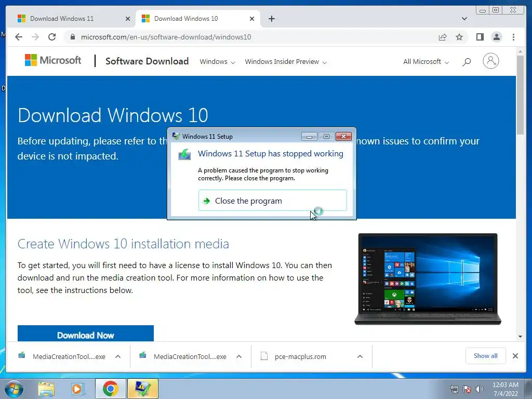Viewport: 532px width, 399px height.
Task: Close the Windows 11 Setup dialog with X
Action: tap(343, 137)
